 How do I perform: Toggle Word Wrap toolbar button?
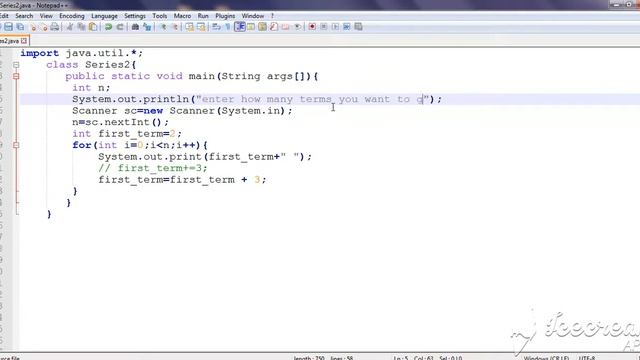[x=216, y=27]
